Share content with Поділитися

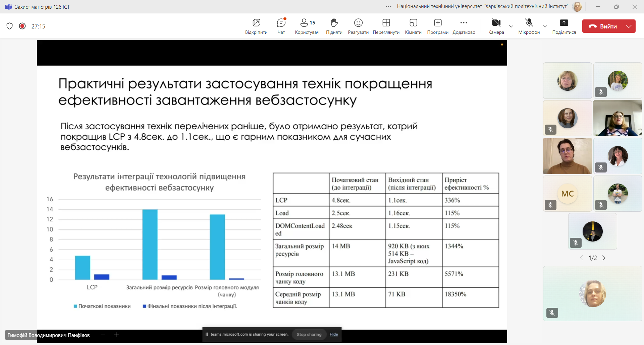coord(564,26)
